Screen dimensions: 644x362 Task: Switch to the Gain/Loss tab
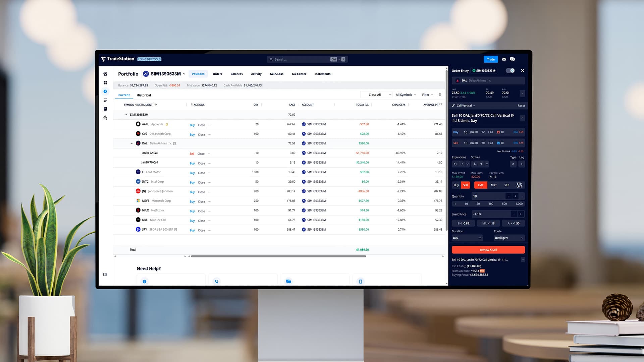coord(277,74)
